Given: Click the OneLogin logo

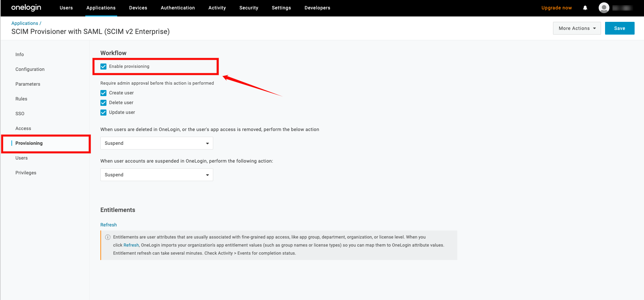Looking at the screenshot, I should pyautogui.click(x=26, y=8).
